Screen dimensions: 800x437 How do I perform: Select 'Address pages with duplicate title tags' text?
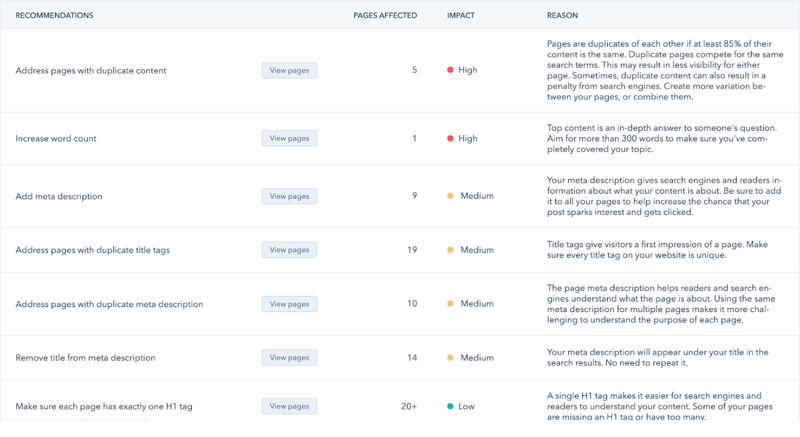point(92,250)
